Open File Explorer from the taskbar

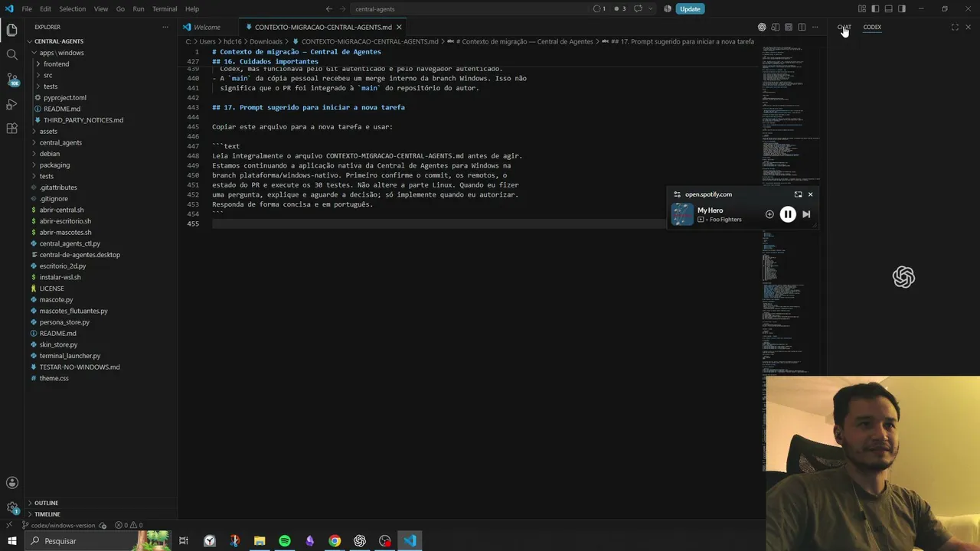(260, 540)
